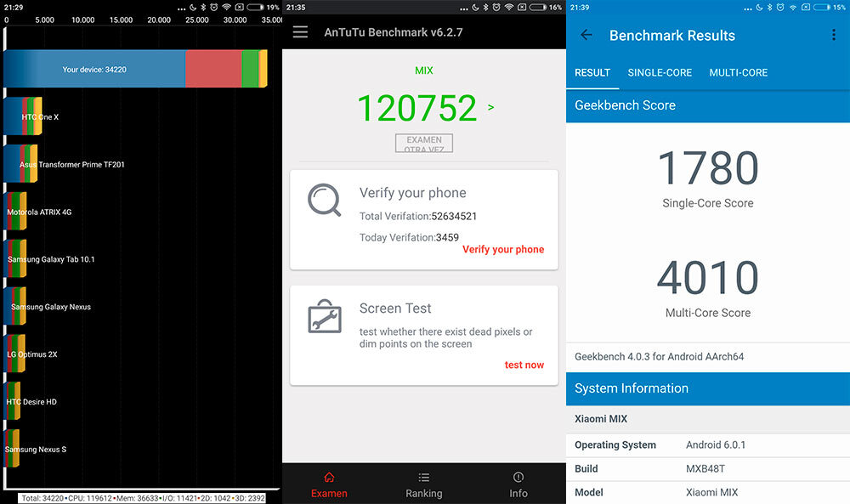
Task: Tap Geekbench 4.0.3 for Android AArch64 text
Action: pyautogui.click(x=660, y=357)
